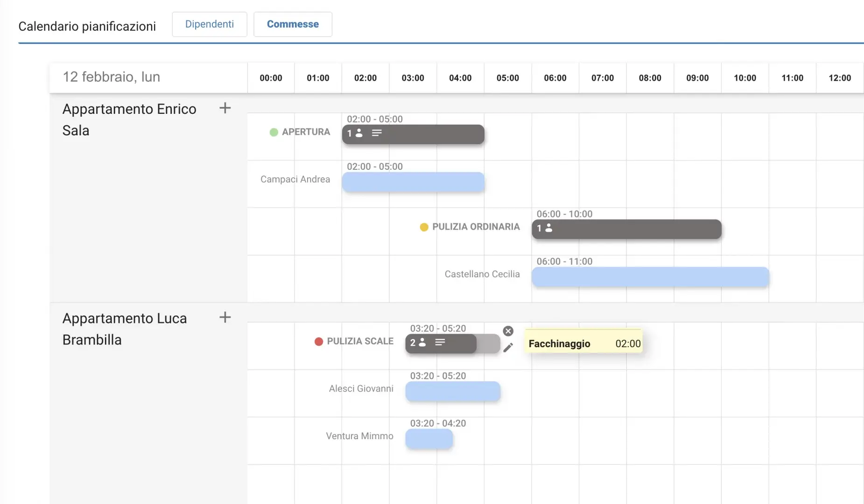
Task: Switch to the Dipendenti tab
Action: click(209, 24)
